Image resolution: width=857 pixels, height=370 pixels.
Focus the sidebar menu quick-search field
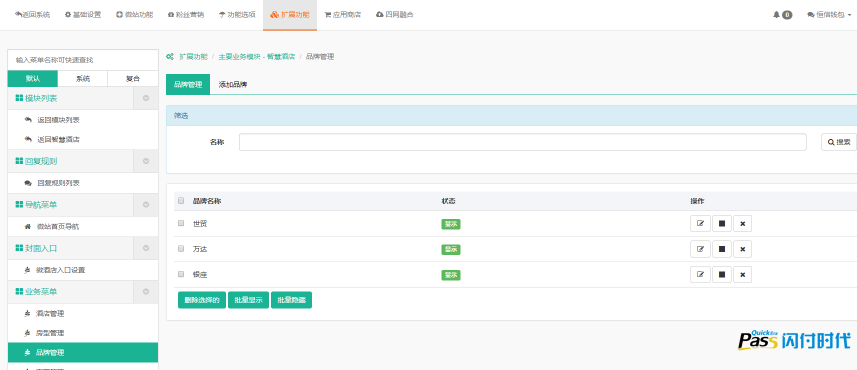click(x=83, y=60)
